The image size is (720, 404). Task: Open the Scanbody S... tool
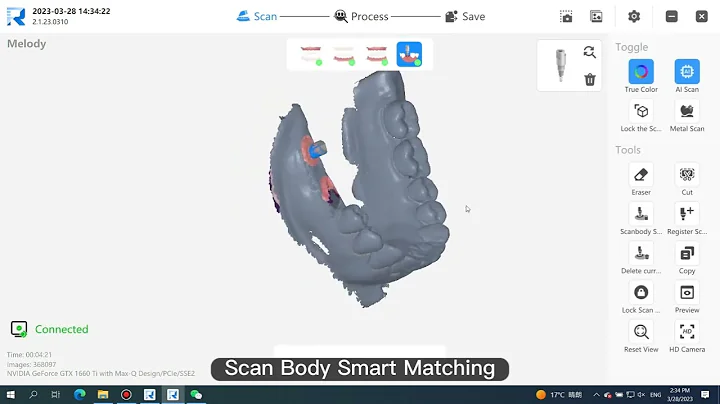click(641, 214)
